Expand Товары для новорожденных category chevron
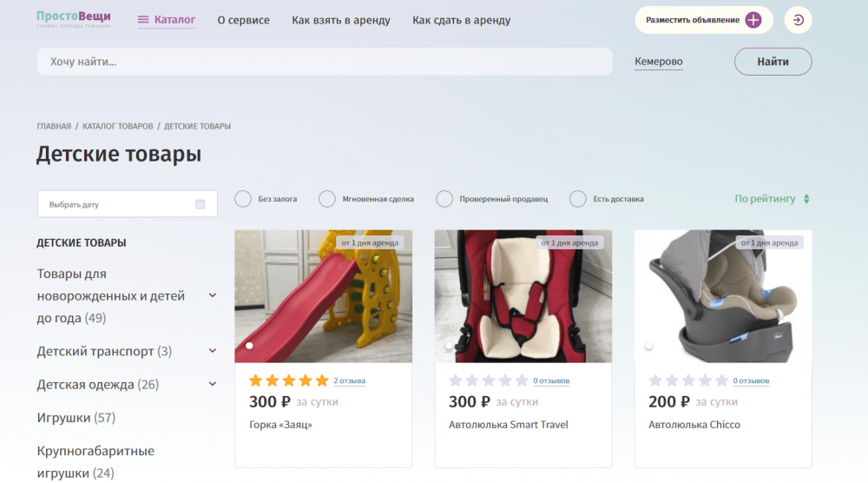The height and width of the screenshot is (483, 868). tap(213, 295)
